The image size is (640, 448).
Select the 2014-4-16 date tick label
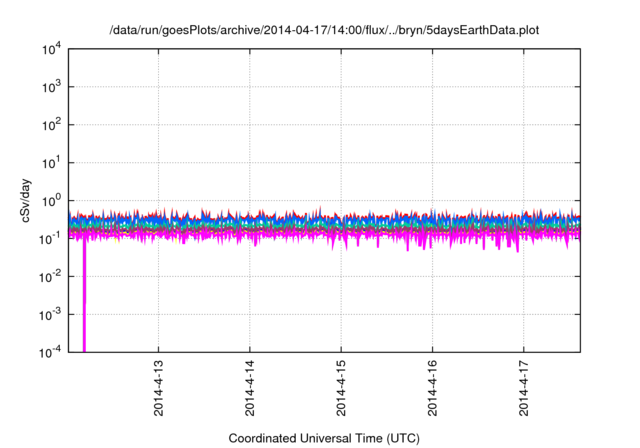432,388
